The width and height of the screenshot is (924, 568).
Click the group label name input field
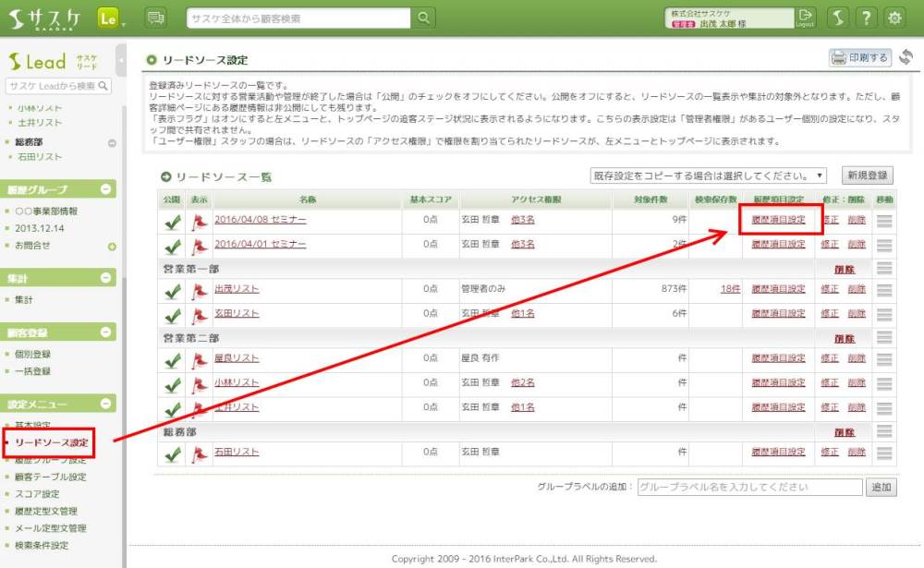pos(749,487)
